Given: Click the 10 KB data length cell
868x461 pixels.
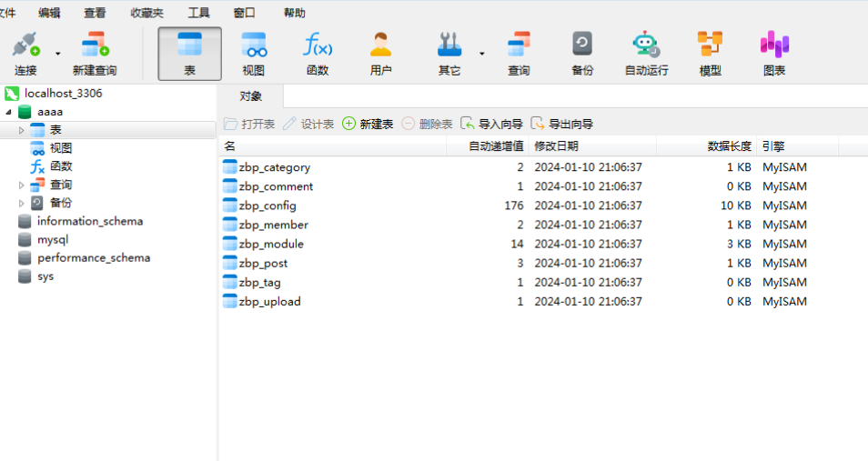Looking at the screenshot, I should point(736,205).
